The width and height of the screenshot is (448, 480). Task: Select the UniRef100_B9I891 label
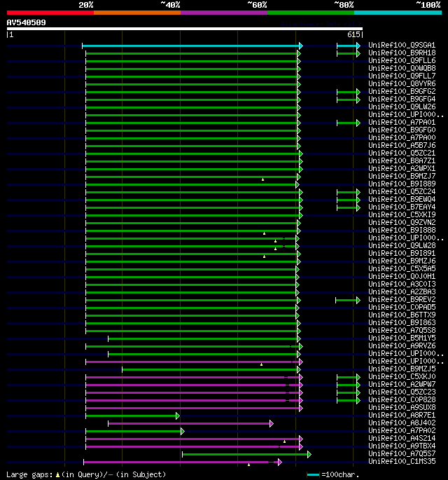402,254
